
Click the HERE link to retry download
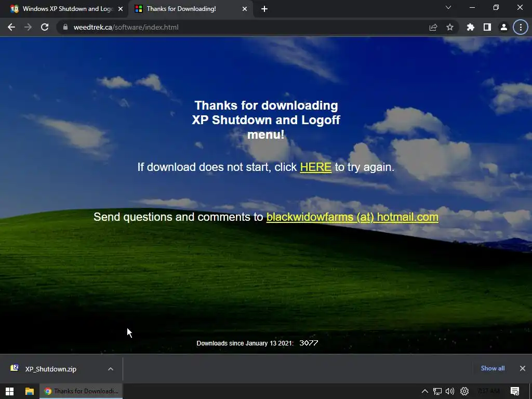pyautogui.click(x=316, y=167)
